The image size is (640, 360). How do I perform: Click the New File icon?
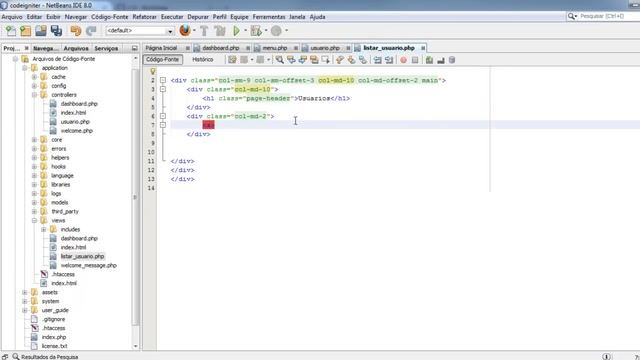click(11, 31)
